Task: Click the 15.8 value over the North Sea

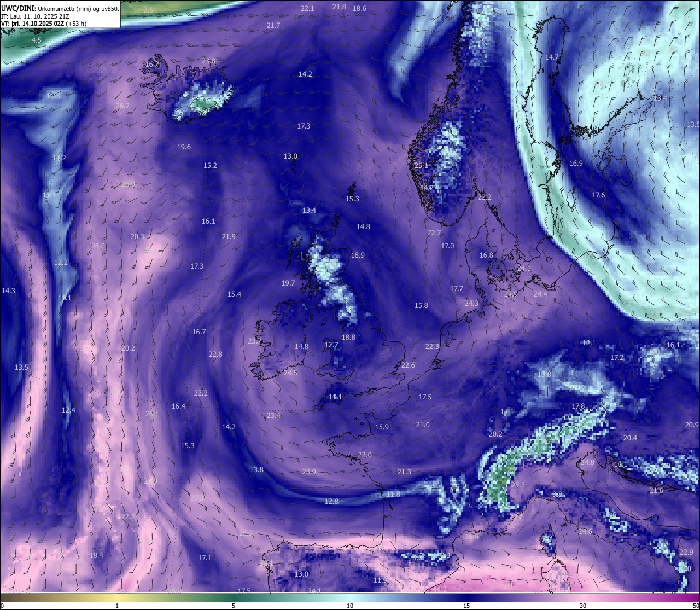Action: tap(421, 305)
